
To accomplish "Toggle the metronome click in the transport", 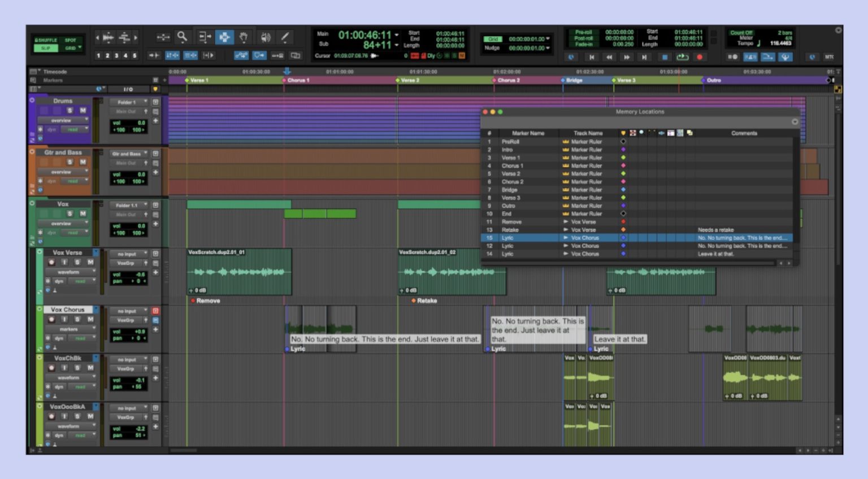I will pyautogui.click(x=750, y=56).
